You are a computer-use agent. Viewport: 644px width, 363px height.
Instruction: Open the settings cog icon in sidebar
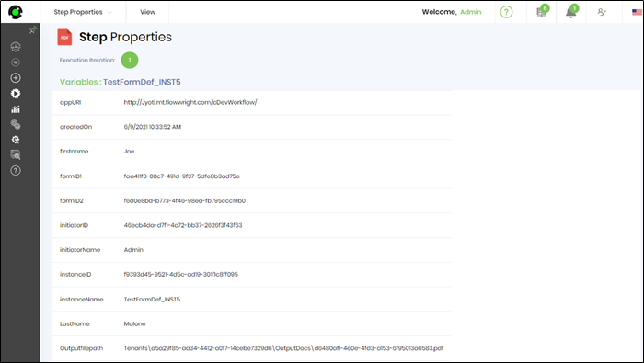(16, 140)
